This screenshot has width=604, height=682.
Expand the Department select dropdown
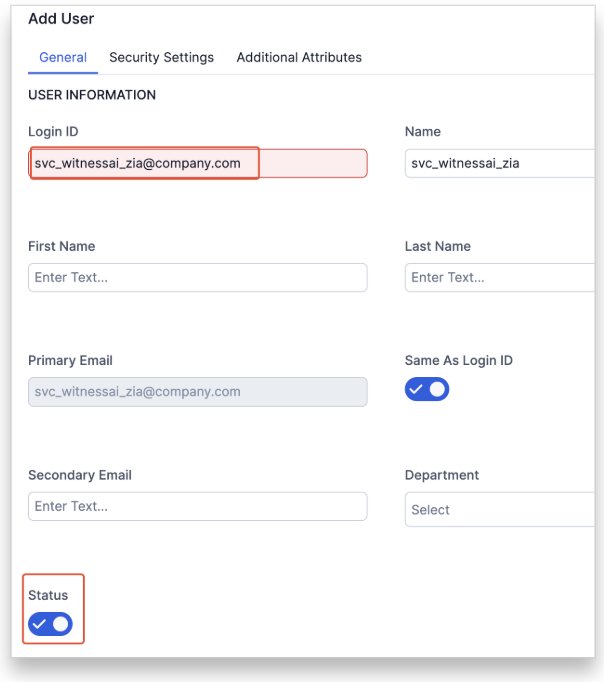tap(500, 509)
